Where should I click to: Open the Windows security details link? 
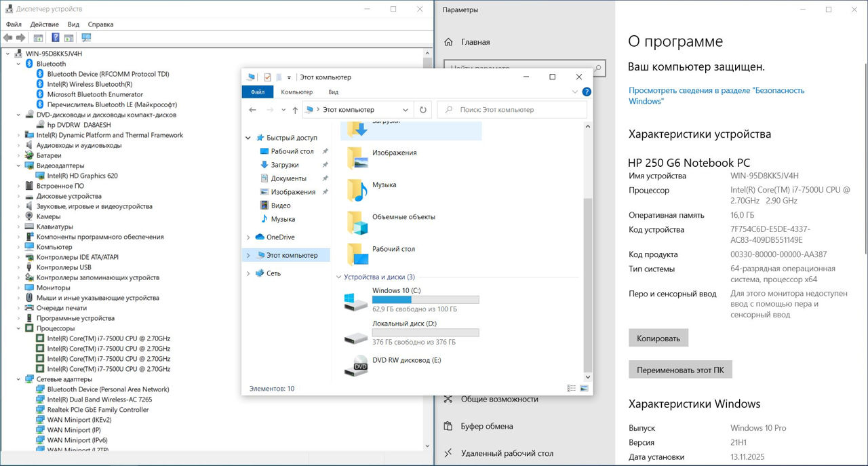pos(715,96)
